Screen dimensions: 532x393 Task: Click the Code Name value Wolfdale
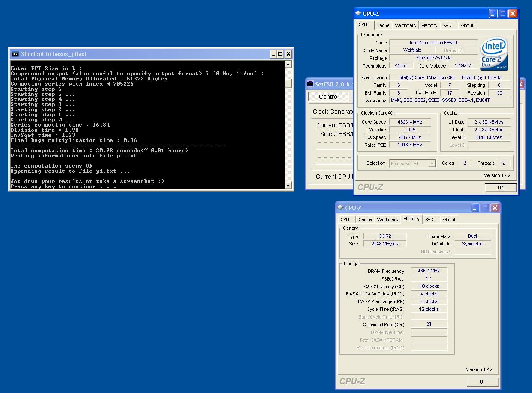point(412,50)
